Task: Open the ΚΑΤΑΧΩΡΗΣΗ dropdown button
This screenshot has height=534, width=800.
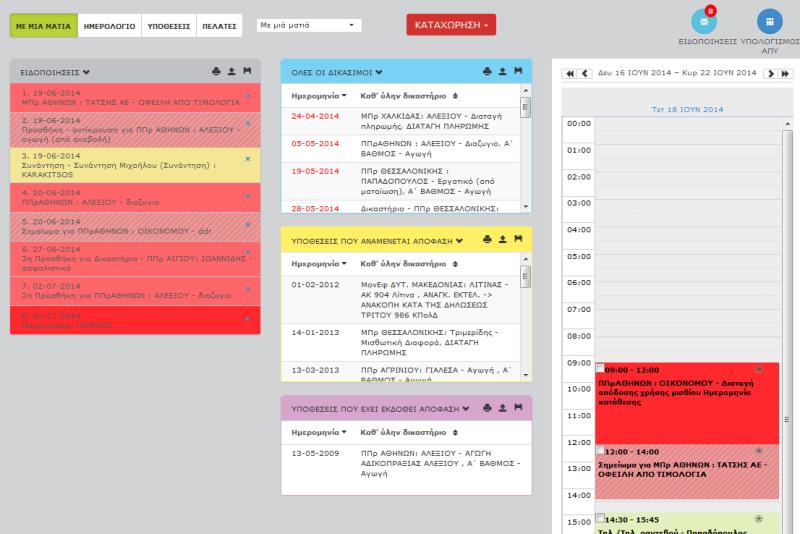Action: point(451,24)
